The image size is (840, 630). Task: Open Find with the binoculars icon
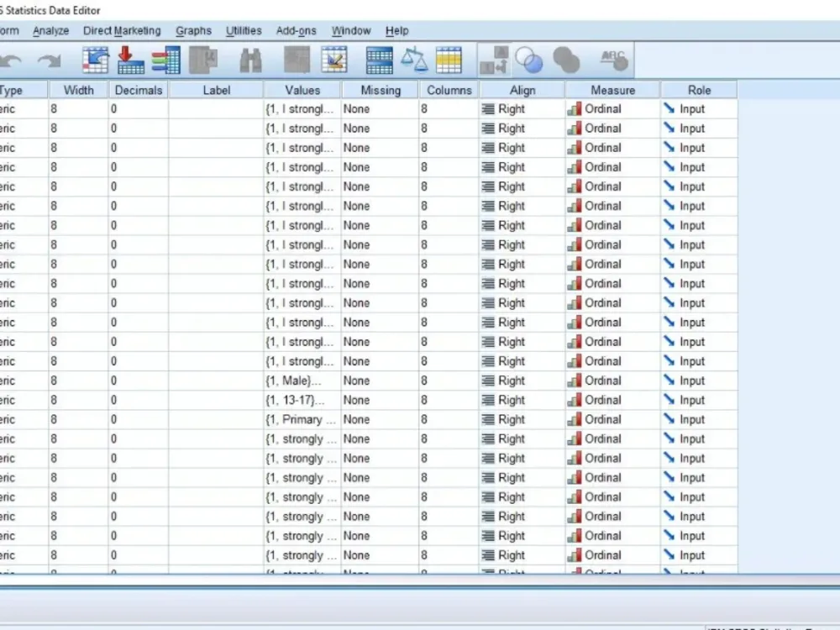click(x=250, y=59)
